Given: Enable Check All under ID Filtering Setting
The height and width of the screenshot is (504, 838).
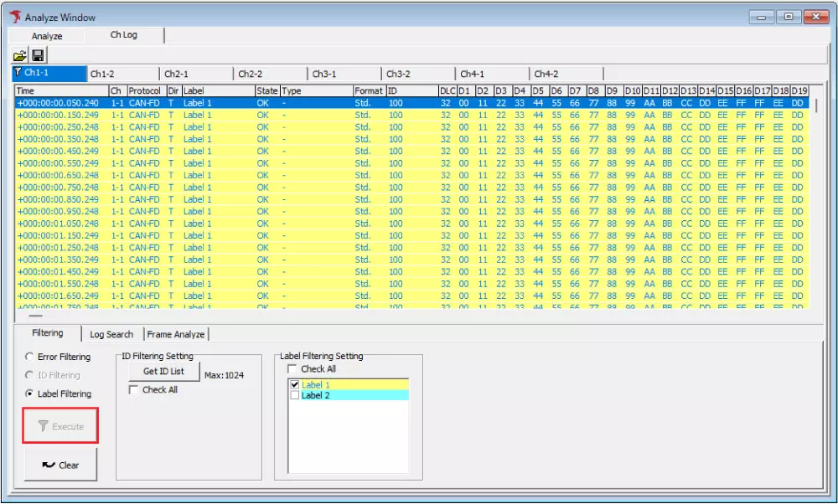Looking at the screenshot, I should [x=134, y=389].
